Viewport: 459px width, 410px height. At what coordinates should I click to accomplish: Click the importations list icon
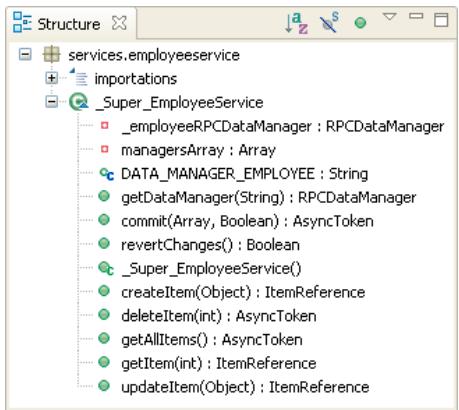[x=79, y=77]
